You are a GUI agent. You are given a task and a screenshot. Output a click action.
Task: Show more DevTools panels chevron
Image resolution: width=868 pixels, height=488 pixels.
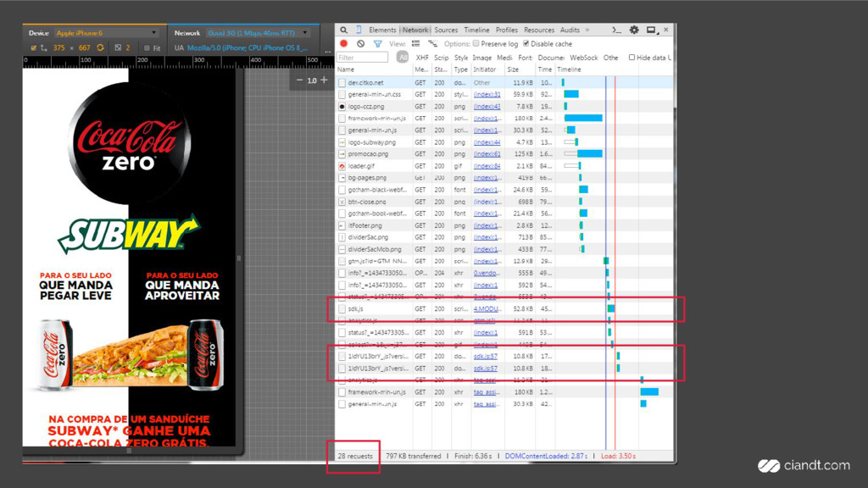(x=587, y=30)
